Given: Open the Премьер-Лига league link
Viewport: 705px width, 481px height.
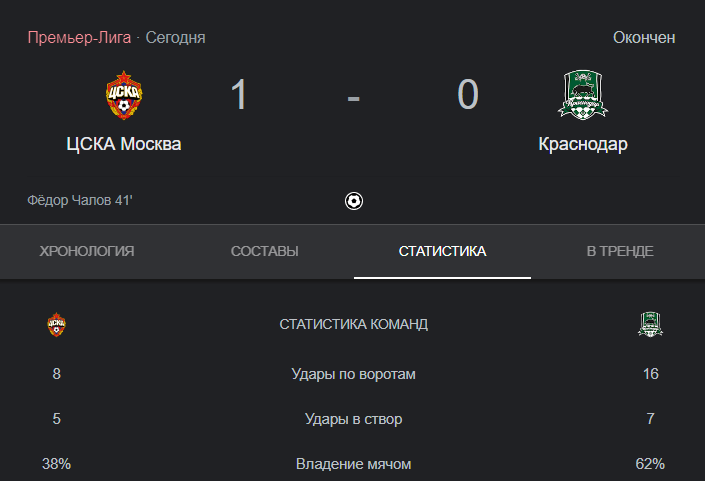Looking at the screenshot, I should tap(79, 37).
